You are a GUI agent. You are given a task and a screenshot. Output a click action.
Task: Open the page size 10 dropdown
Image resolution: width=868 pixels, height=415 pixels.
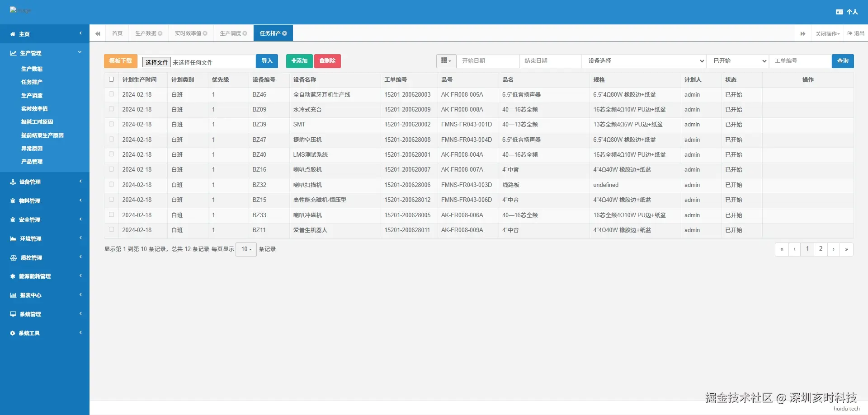[x=246, y=249]
